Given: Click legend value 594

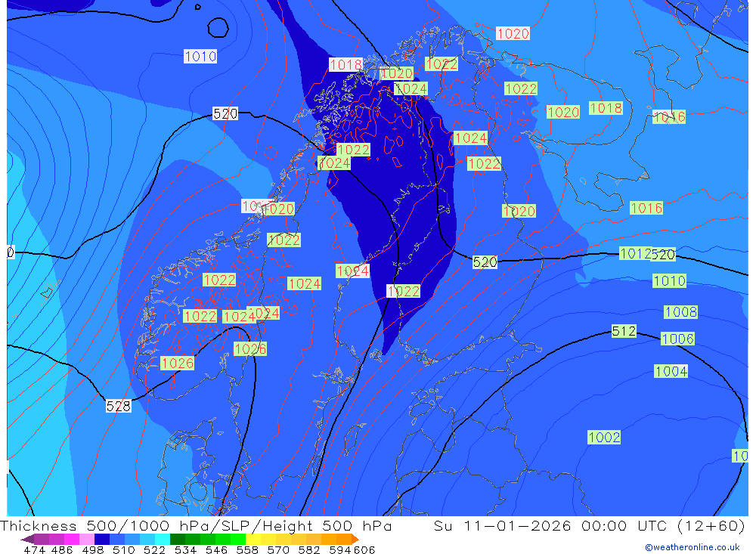Looking at the screenshot, I should (x=340, y=550).
